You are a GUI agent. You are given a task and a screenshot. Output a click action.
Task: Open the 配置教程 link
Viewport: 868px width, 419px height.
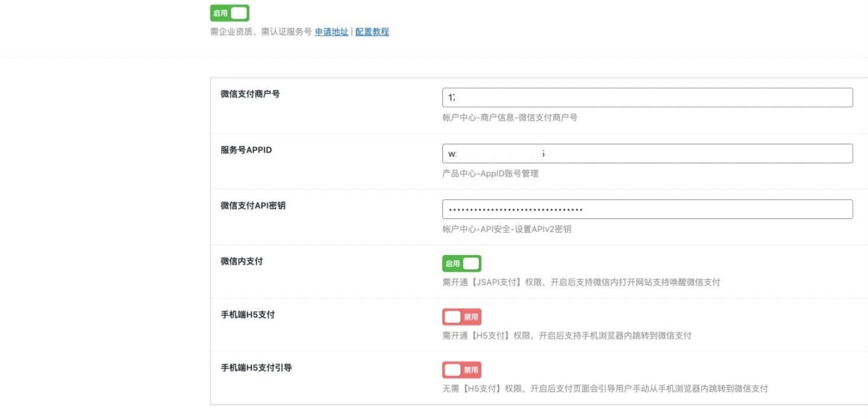(x=372, y=32)
